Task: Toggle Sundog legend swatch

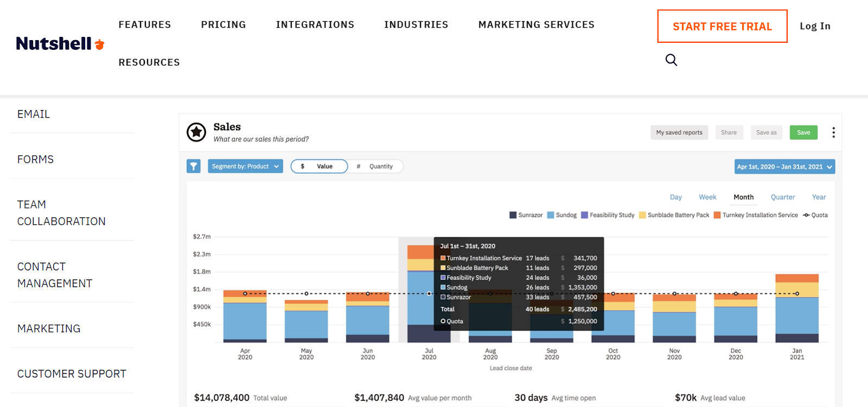Action: (x=551, y=215)
